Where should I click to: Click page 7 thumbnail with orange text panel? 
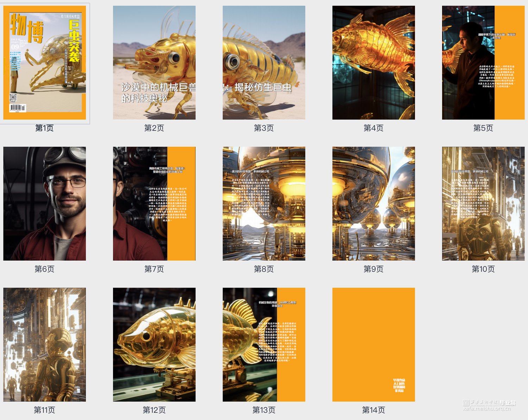[154, 203]
